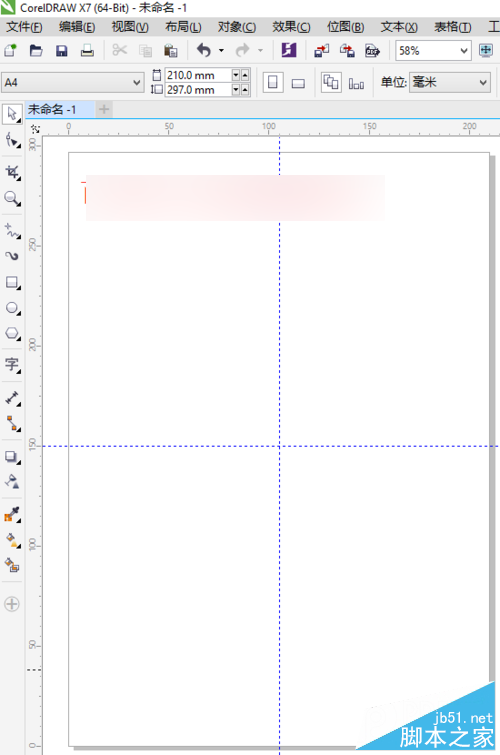Select the Artistic Media tool
500x755 pixels.
coord(12,256)
